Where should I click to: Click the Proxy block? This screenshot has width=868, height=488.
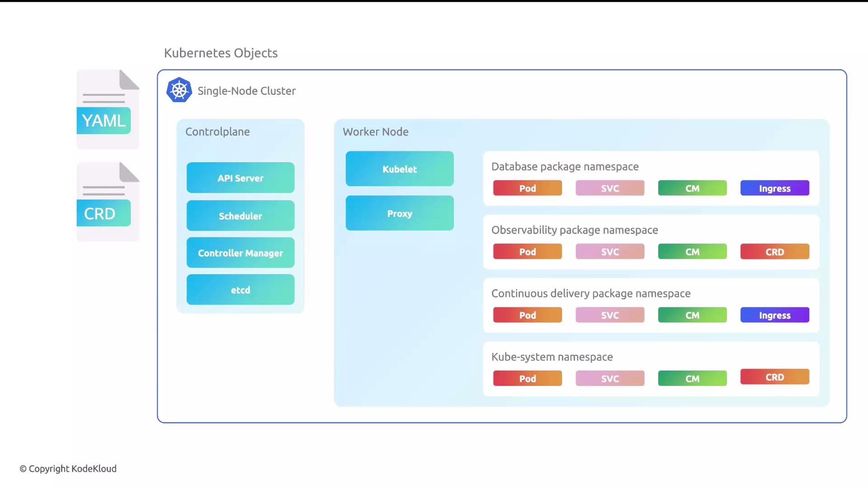[400, 213]
